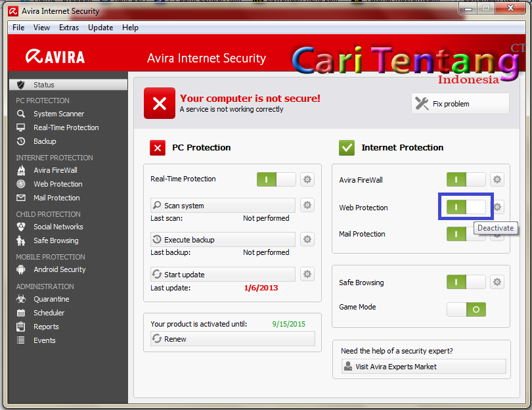This screenshot has height=410, width=532.
Task: Open the Extras menu
Action: pyautogui.click(x=69, y=28)
